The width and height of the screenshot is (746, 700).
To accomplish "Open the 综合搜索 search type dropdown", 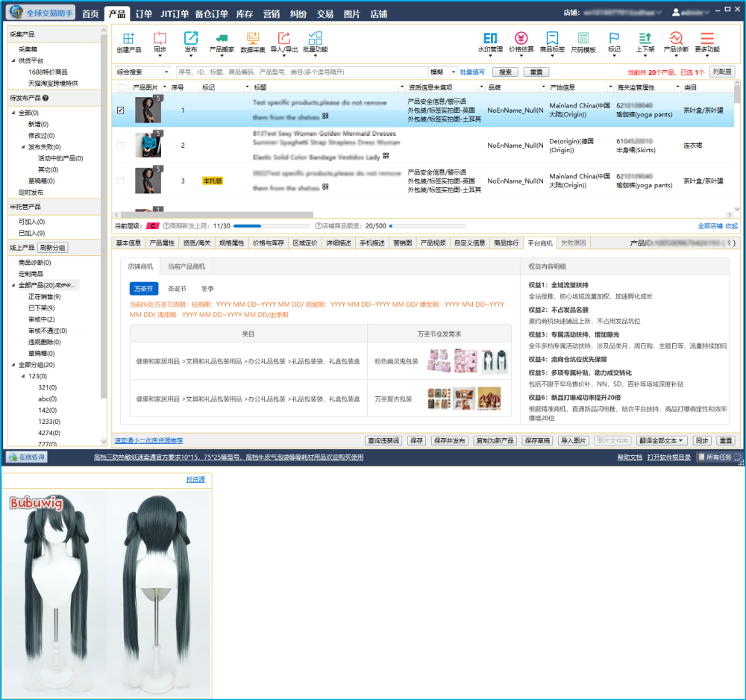I will (x=166, y=72).
